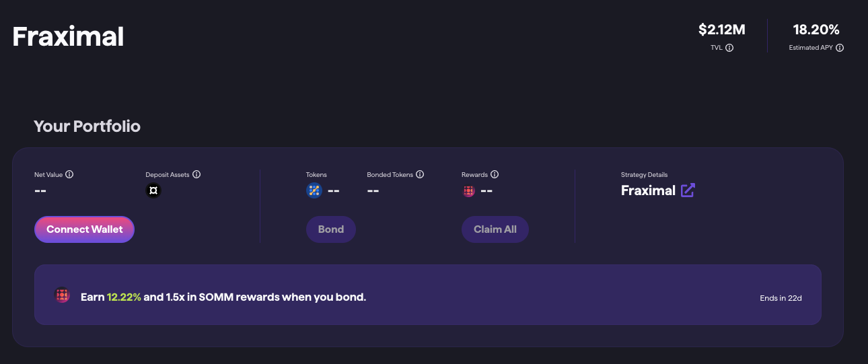Click the Your Portfolio heading
The image size is (868, 364).
click(x=87, y=126)
